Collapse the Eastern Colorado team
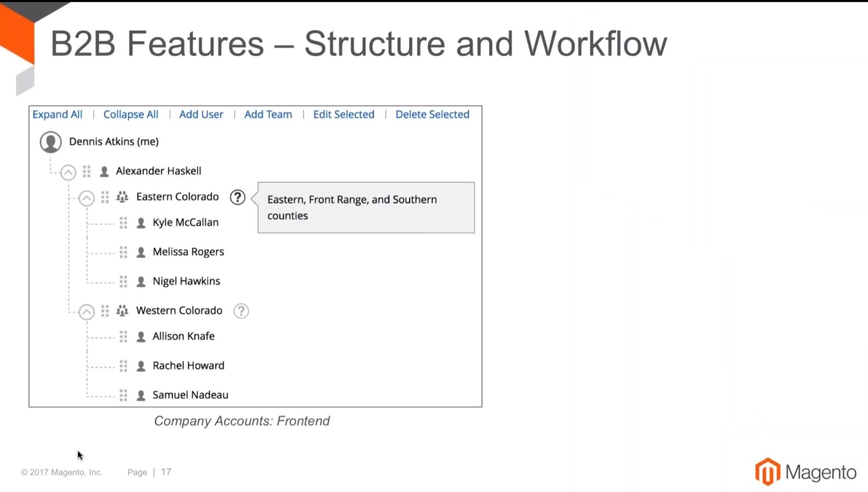Image resolution: width=868 pixels, height=492 pixels. pos(86,198)
